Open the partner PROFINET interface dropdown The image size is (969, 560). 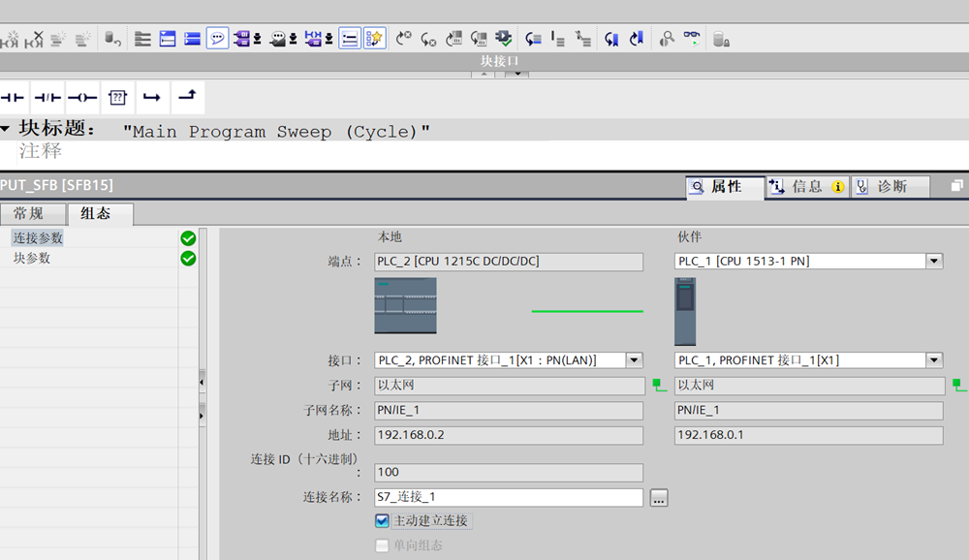(x=934, y=360)
